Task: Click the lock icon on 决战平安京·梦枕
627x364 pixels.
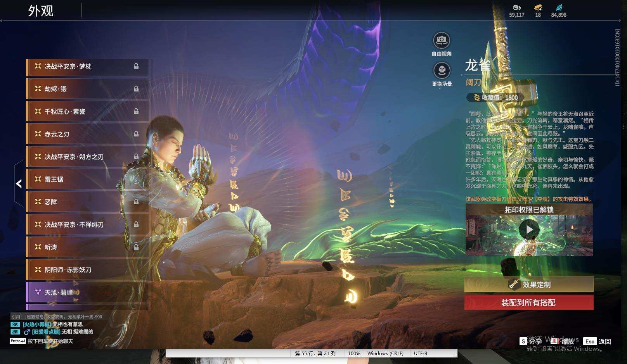Action: tap(136, 66)
